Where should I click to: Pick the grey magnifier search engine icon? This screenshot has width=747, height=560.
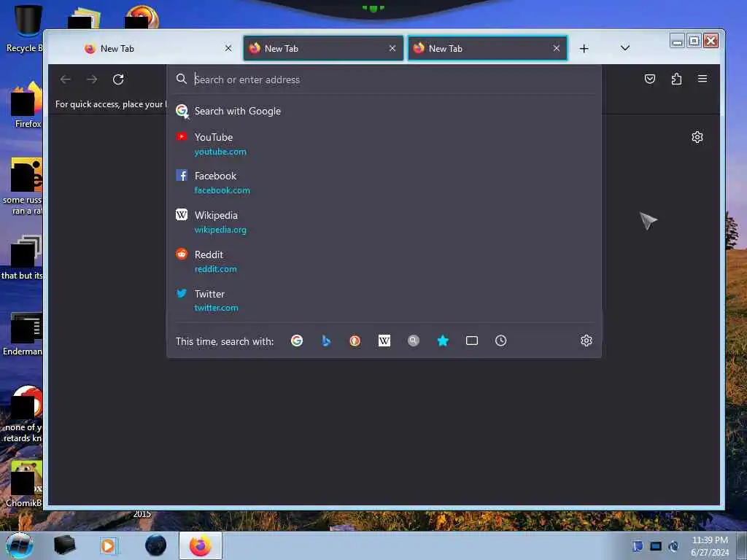pyautogui.click(x=414, y=341)
